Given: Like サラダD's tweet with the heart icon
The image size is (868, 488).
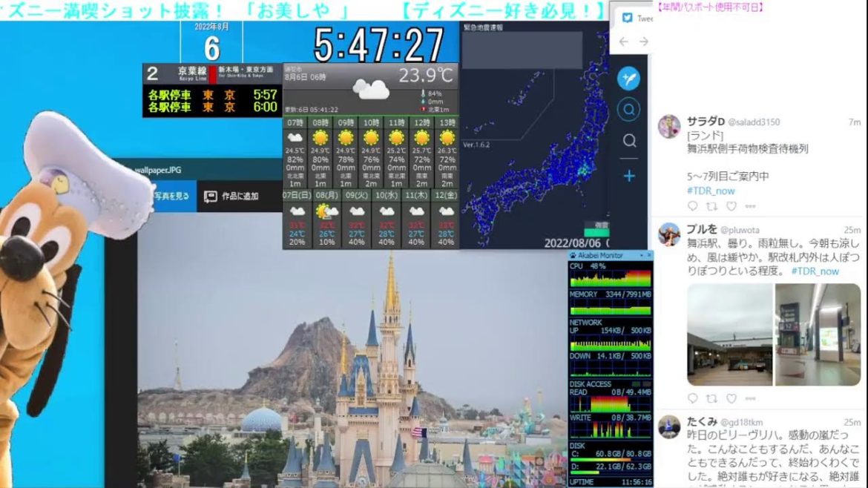Looking at the screenshot, I should click(x=731, y=206).
